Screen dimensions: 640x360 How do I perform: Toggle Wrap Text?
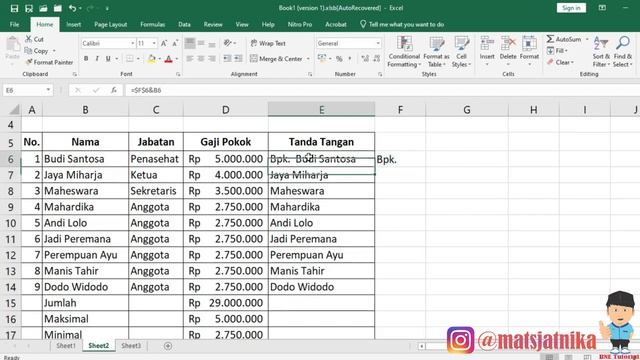pos(268,43)
